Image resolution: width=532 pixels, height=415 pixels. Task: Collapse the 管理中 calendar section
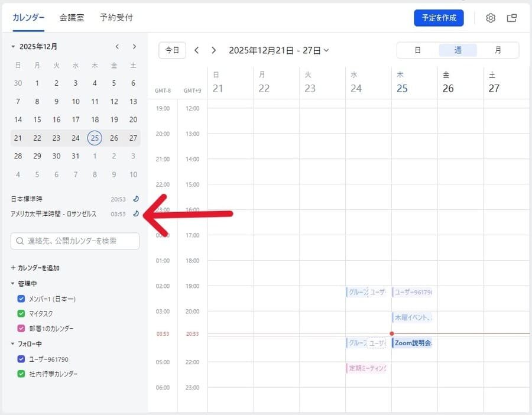(x=13, y=284)
